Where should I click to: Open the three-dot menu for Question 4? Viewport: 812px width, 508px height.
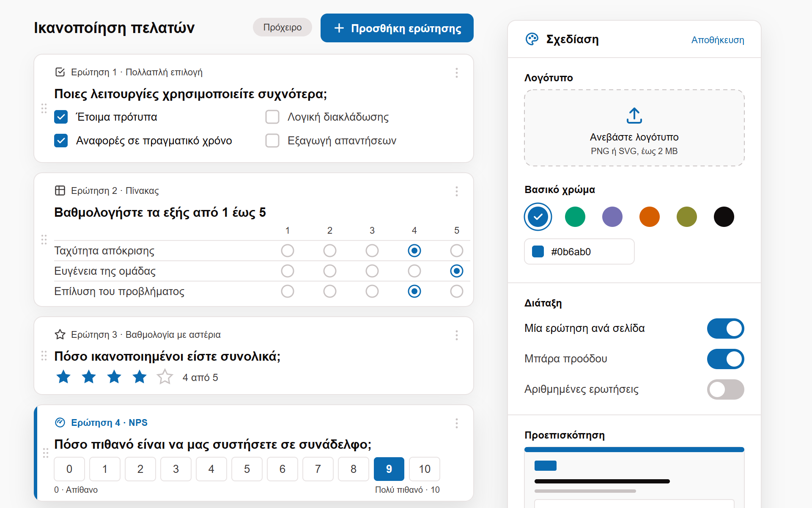tap(457, 423)
